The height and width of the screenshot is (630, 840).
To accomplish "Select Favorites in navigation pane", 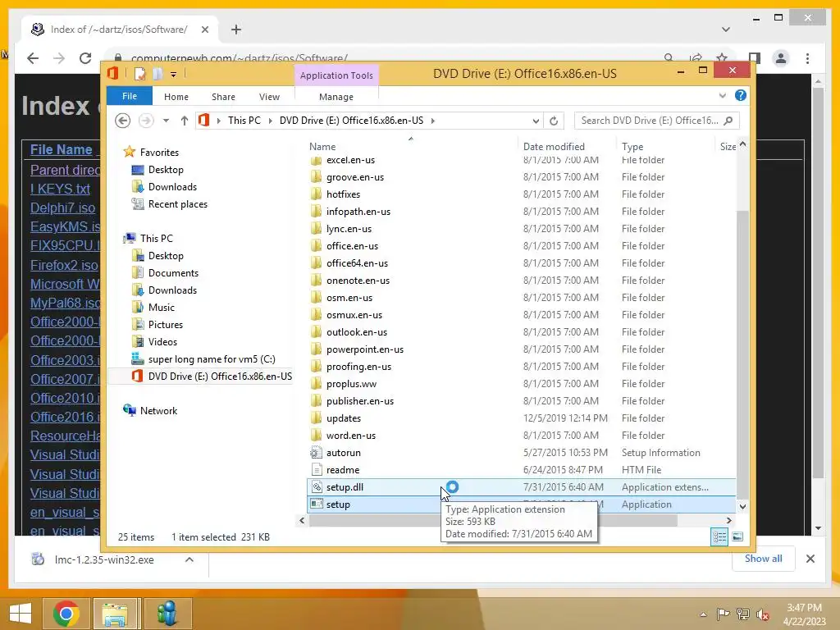I will [x=159, y=152].
